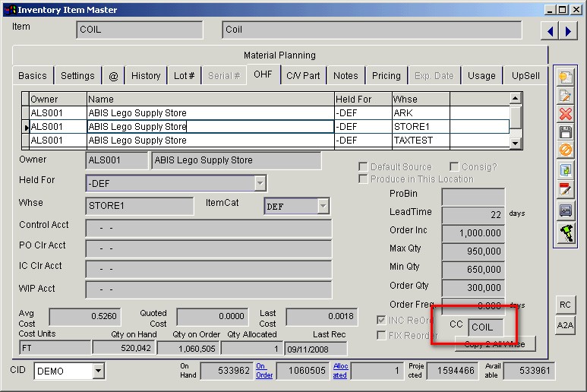
Task: Click the new record icon in sidebar
Action: 565,77
